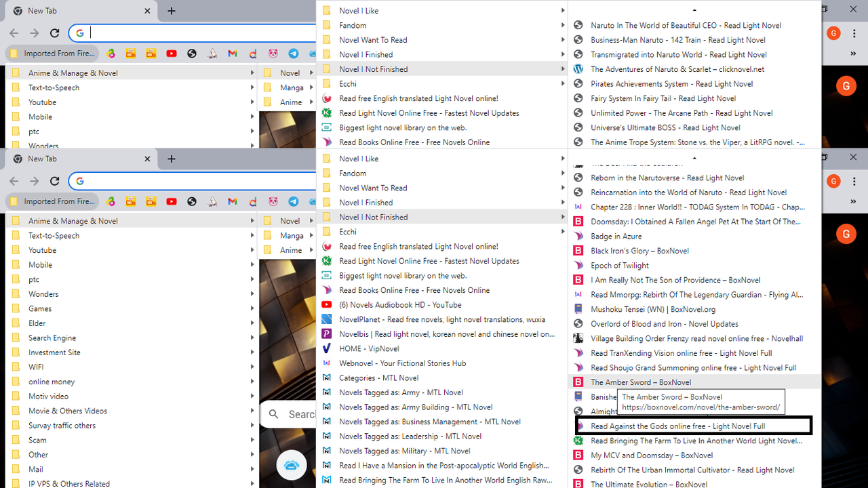
Task: Click the favicon next to Badge in Azure
Action: [x=578, y=236]
